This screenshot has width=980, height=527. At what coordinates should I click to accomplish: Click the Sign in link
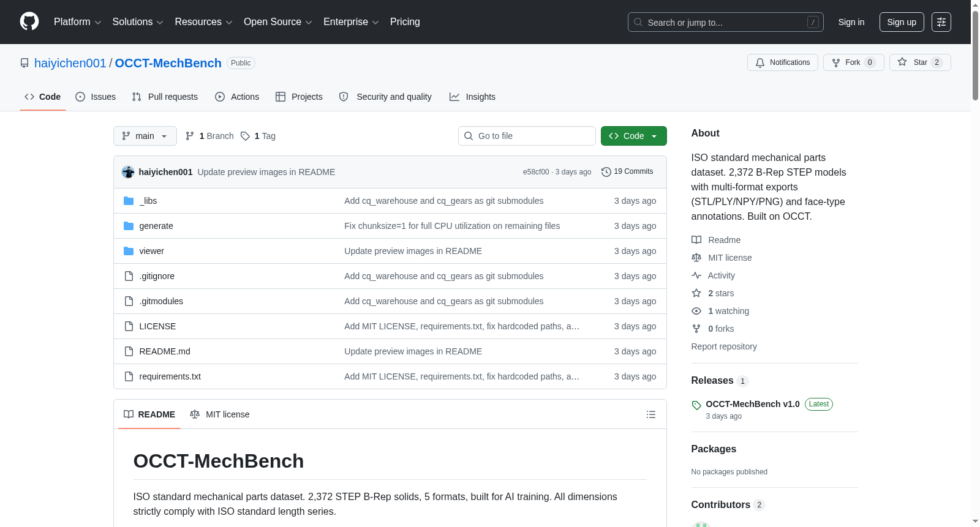pyautogui.click(x=851, y=22)
